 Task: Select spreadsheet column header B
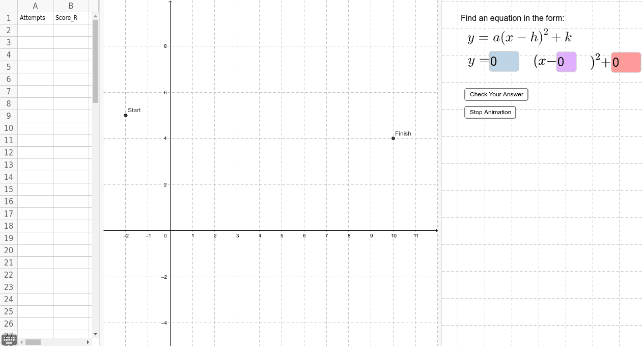(71, 6)
